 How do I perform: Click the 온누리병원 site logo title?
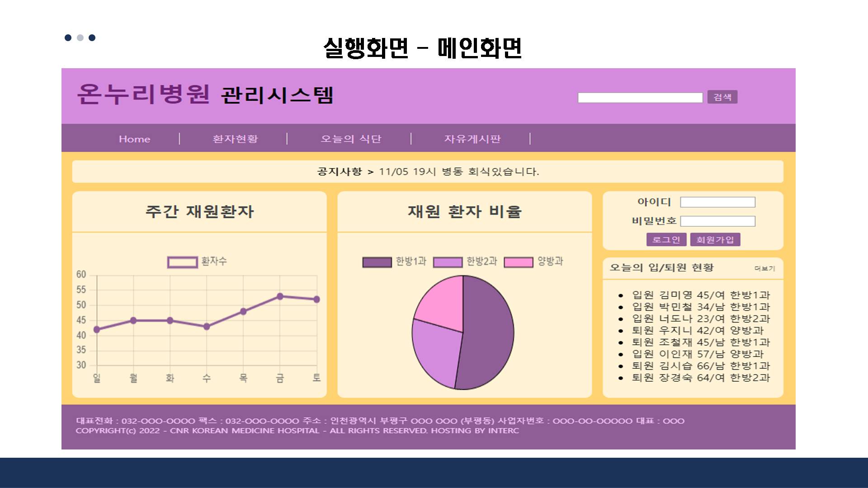coord(143,94)
